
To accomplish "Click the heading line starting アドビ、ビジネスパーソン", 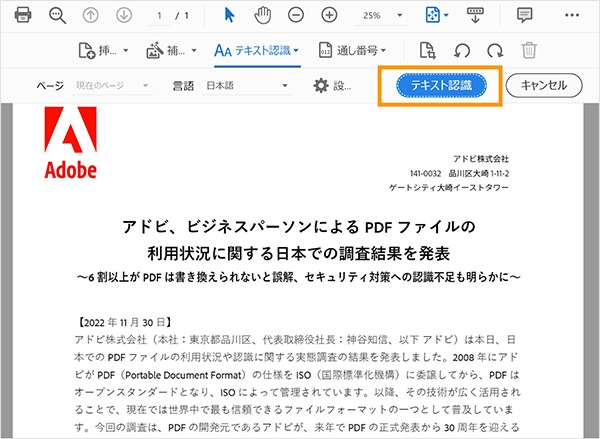I will (298, 226).
